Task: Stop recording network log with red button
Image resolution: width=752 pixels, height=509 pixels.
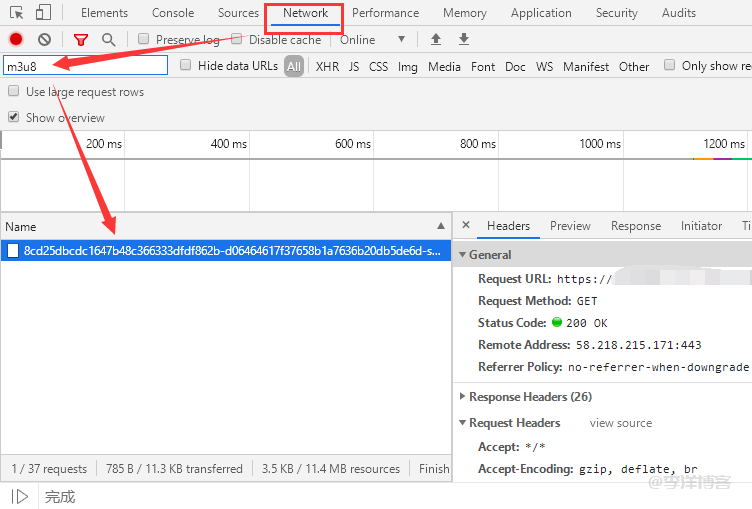Action: pyautogui.click(x=16, y=39)
